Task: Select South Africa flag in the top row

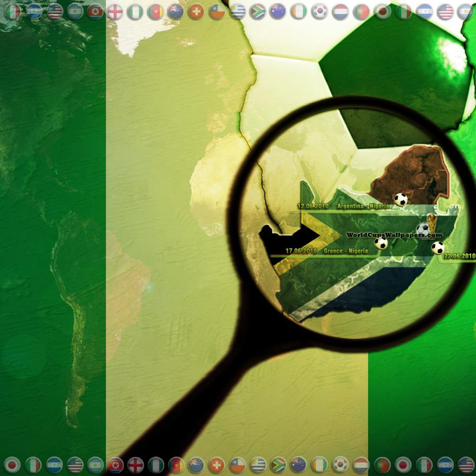Action: 258,11
